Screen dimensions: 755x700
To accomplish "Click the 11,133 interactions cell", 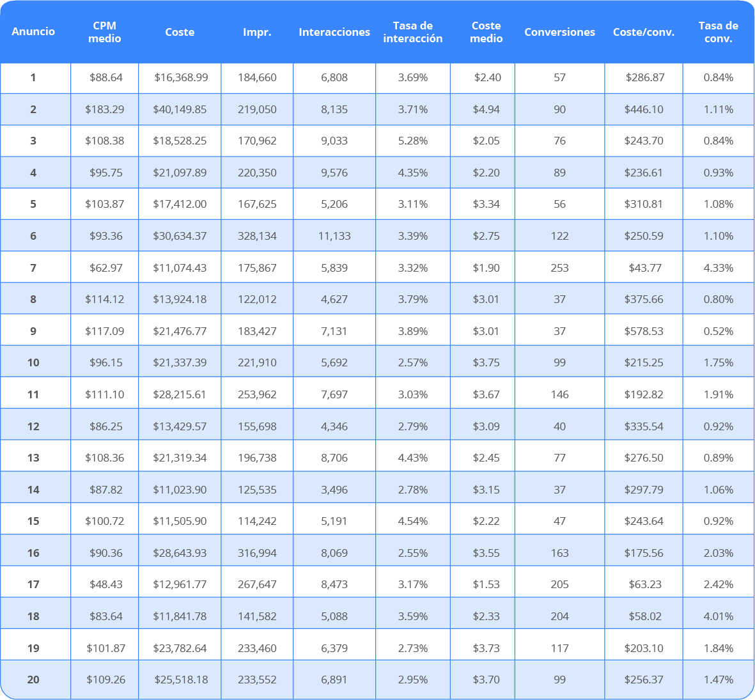I will [334, 236].
